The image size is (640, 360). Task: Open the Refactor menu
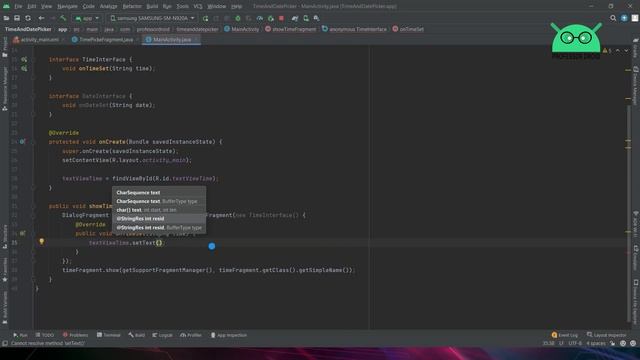click(132, 7)
